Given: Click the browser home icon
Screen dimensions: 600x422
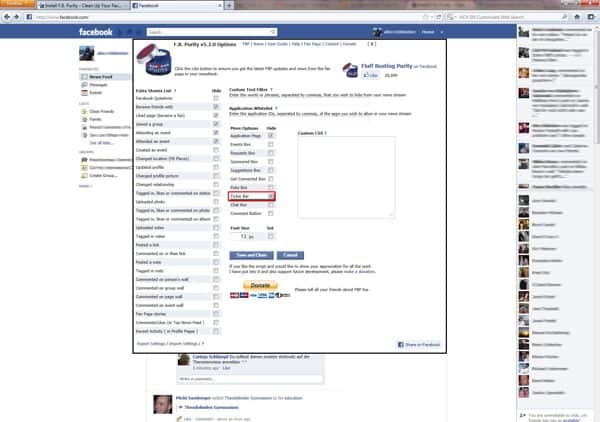Looking at the screenshot, I should (577, 17).
